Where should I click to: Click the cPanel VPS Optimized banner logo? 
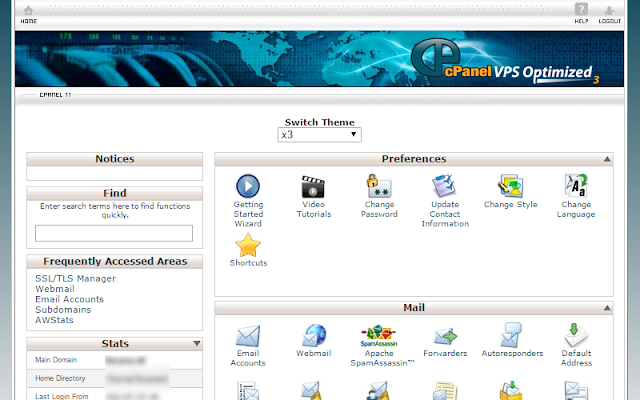pyautogui.click(x=504, y=61)
